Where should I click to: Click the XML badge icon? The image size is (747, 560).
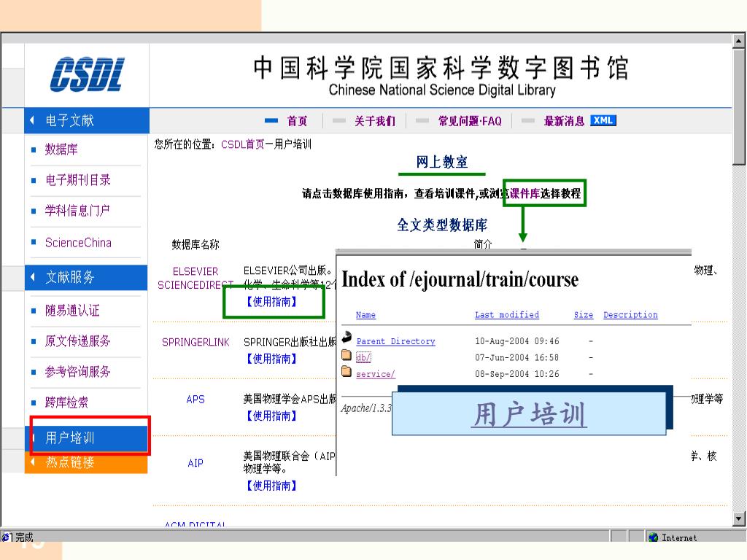603,120
